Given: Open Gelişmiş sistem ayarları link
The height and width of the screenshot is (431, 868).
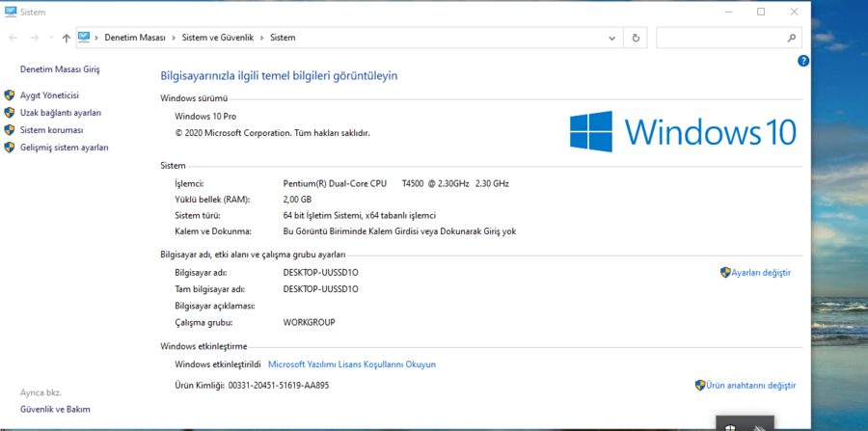Looking at the screenshot, I should pyautogui.click(x=65, y=148).
